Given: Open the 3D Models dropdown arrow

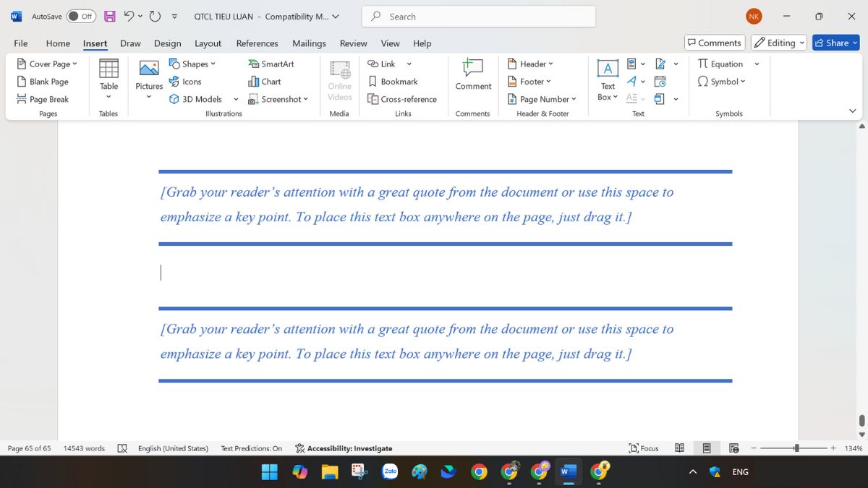Looking at the screenshot, I should click(236, 99).
